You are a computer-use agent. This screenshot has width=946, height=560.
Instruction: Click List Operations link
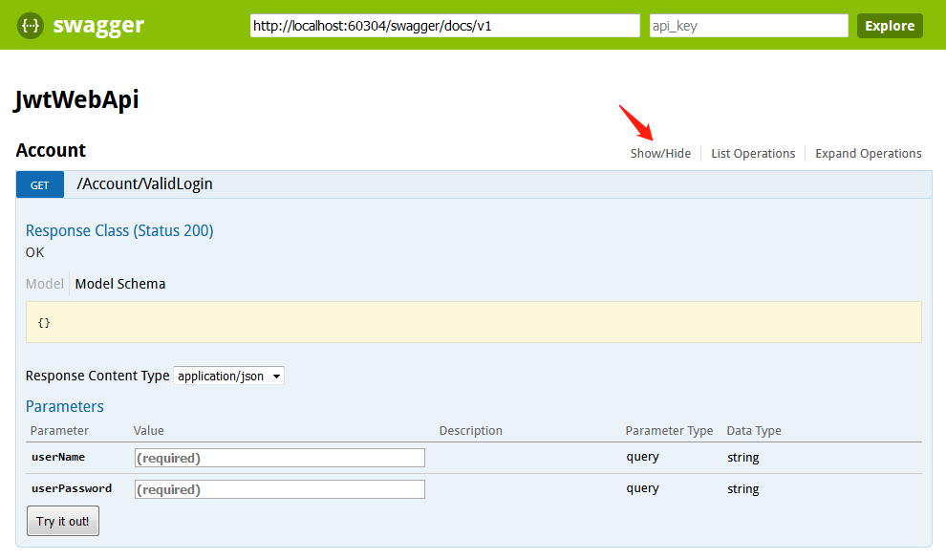tap(753, 154)
